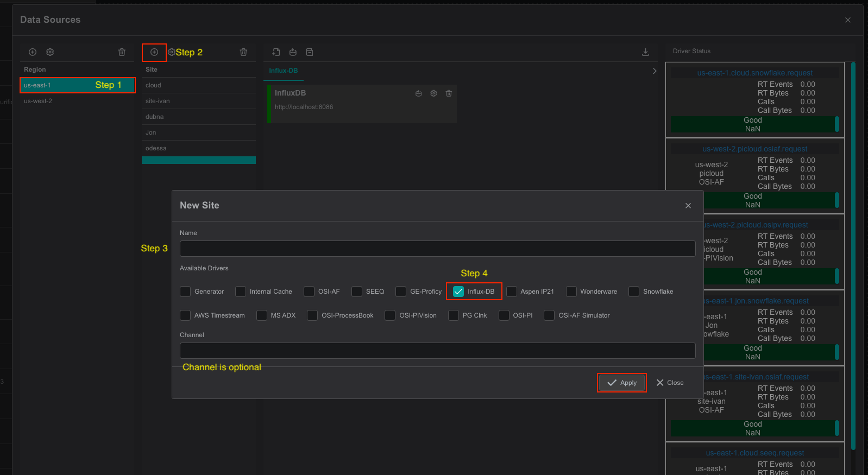Check the Wonderware driver checkbox

(571, 292)
